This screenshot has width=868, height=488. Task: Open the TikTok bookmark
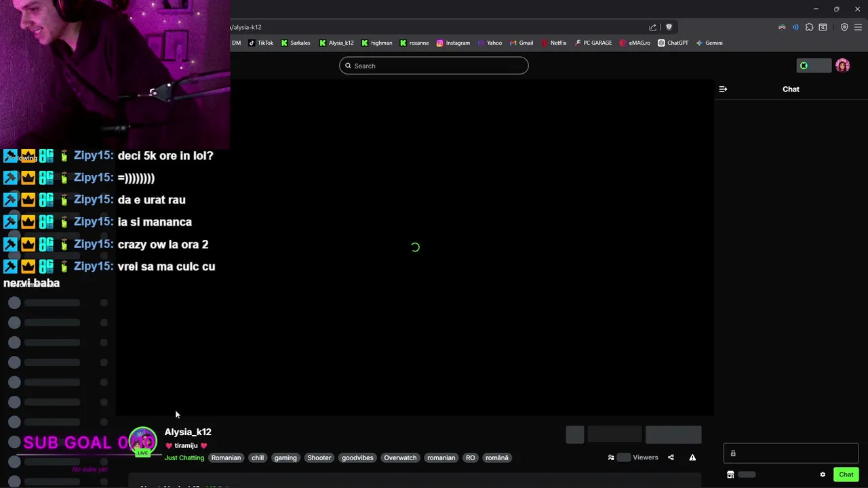tap(260, 43)
